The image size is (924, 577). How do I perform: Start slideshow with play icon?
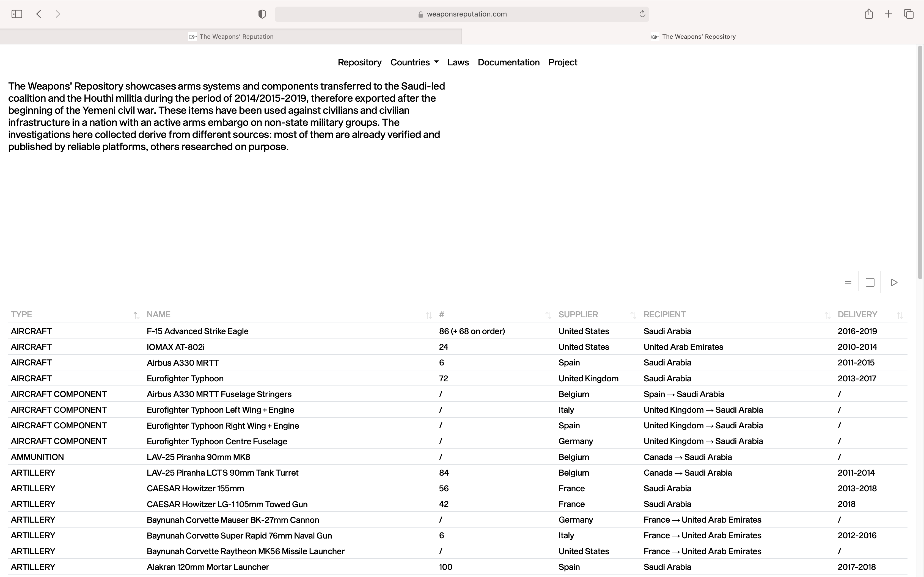(x=894, y=282)
